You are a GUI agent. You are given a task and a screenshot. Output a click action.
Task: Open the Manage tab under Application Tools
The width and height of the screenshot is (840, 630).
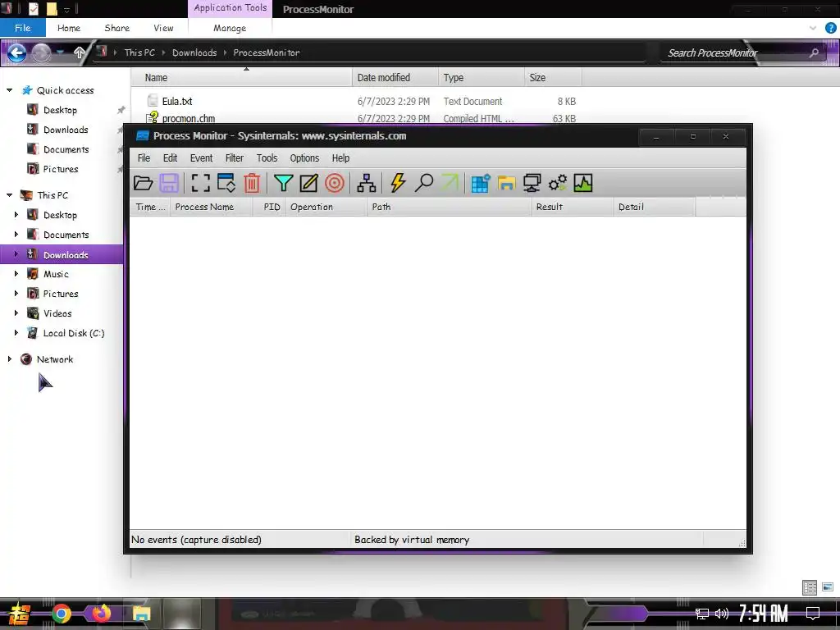coord(230,28)
